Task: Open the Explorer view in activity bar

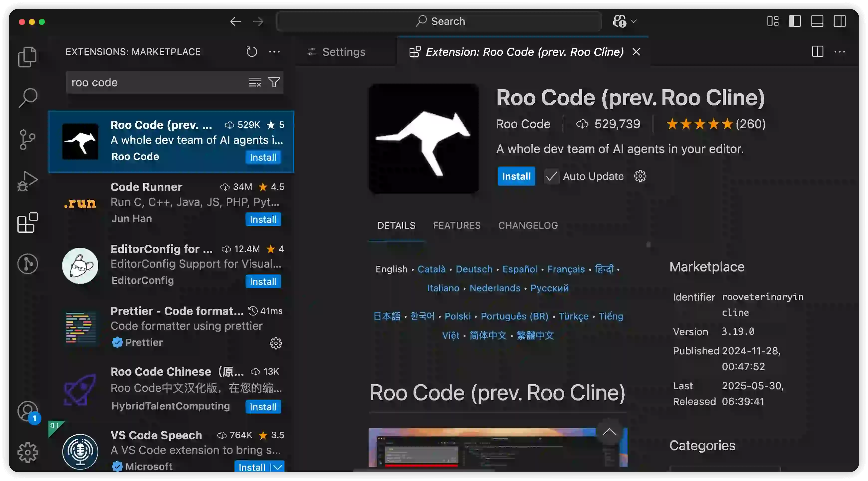Action: (x=27, y=57)
